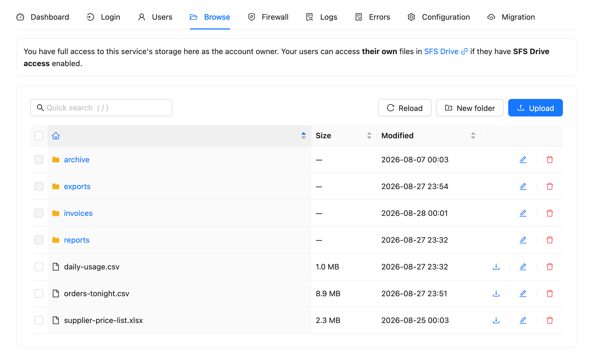Click the Reload button
This screenshot has height=364, width=593.
[x=405, y=108]
